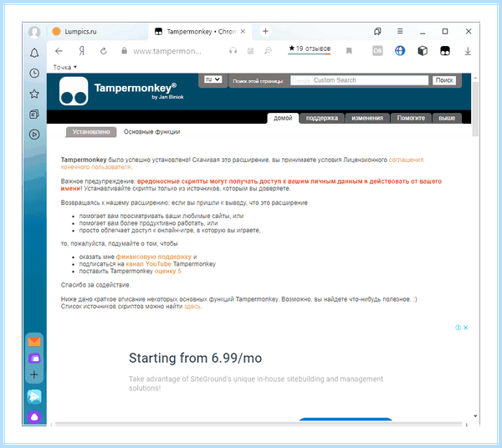Open the mail app in sidebar
The height and width of the screenshot is (448, 502).
[34, 342]
